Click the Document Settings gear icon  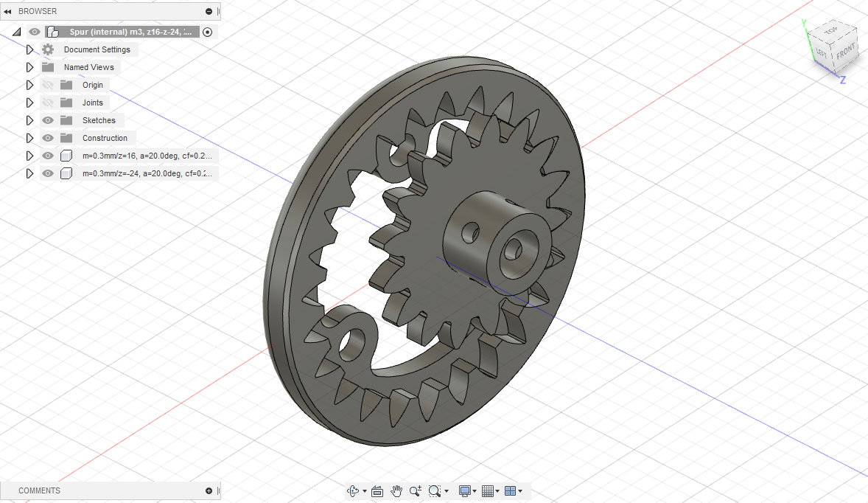click(48, 49)
